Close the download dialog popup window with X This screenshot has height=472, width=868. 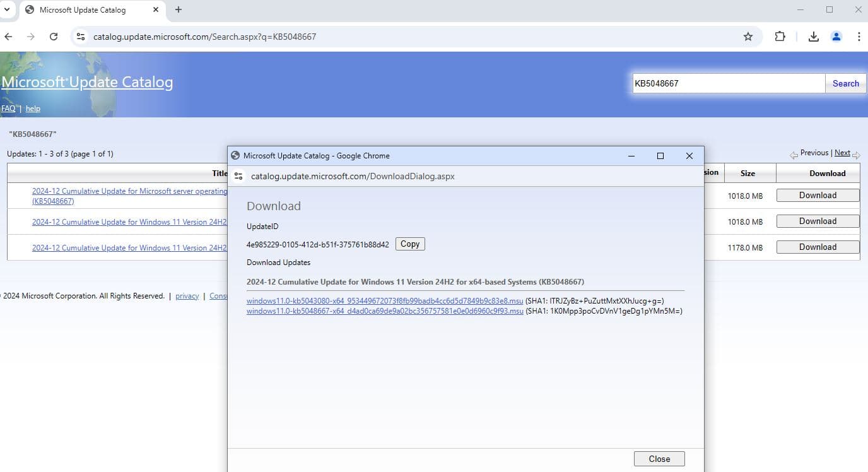(x=689, y=156)
